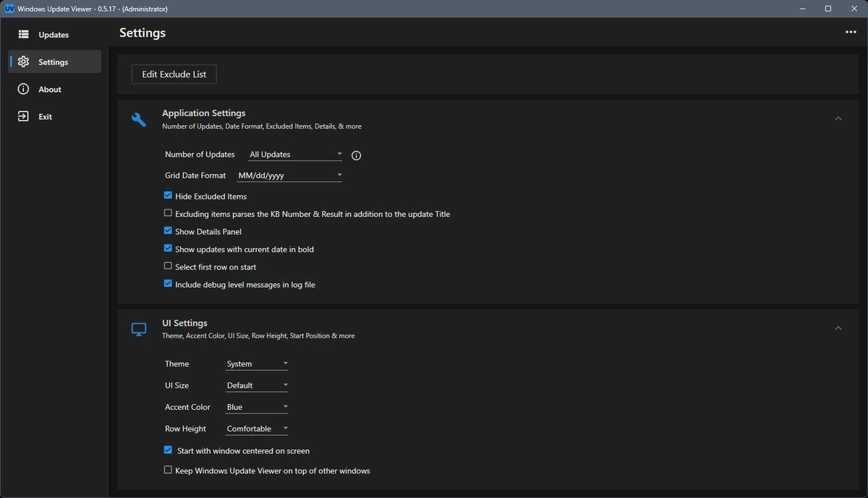Click the About info icon in sidebar
868x498 pixels.
coord(24,90)
